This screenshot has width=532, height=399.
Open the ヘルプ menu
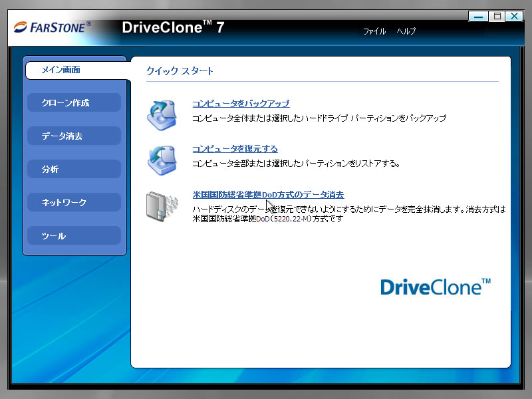coord(406,31)
